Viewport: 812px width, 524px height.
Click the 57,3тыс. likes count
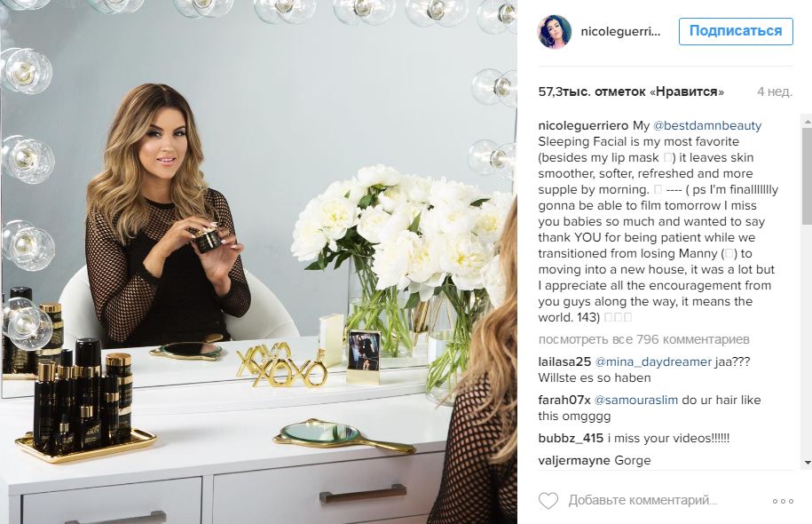pos(631,91)
